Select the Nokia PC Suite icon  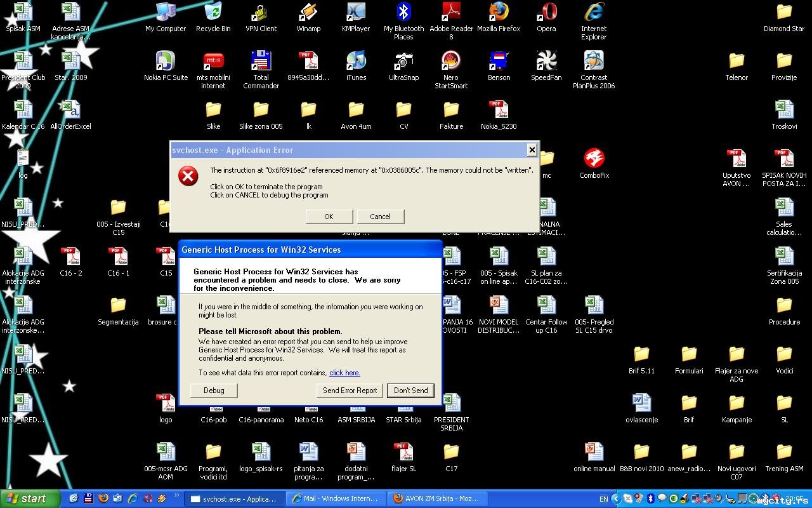coord(166,66)
